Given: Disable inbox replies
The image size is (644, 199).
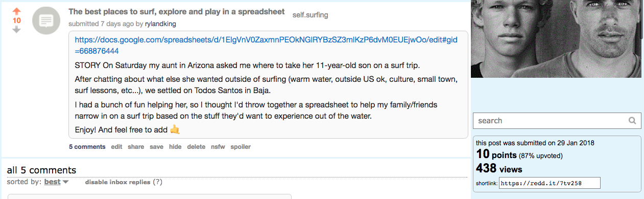Looking at the screenshot, I should [117, 182].
